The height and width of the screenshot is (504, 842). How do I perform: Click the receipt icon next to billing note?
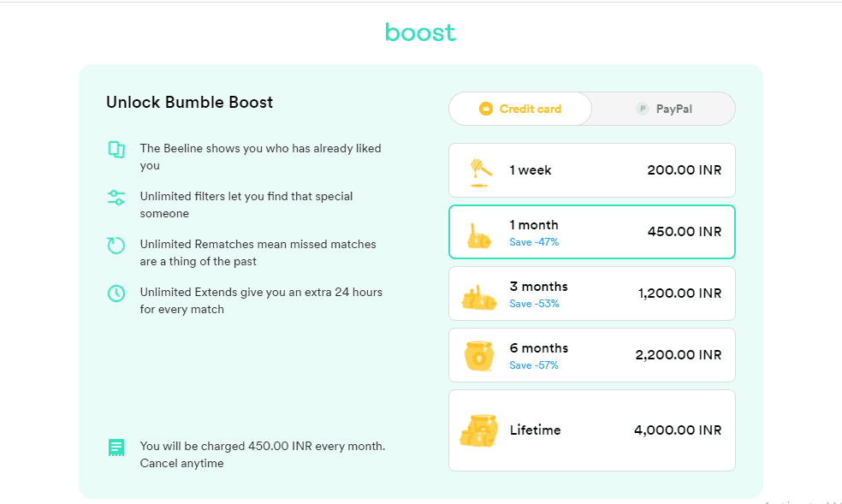(116, 447)
